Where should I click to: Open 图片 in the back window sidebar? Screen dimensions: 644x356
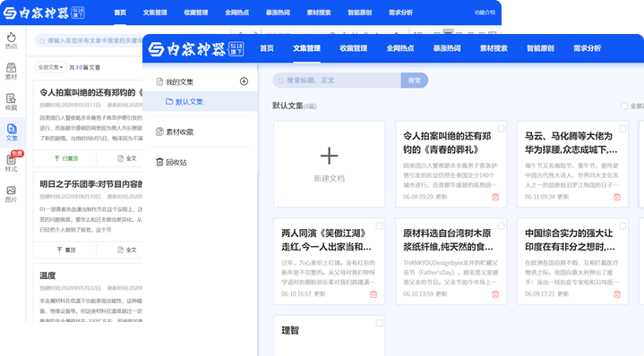[11, 194]
